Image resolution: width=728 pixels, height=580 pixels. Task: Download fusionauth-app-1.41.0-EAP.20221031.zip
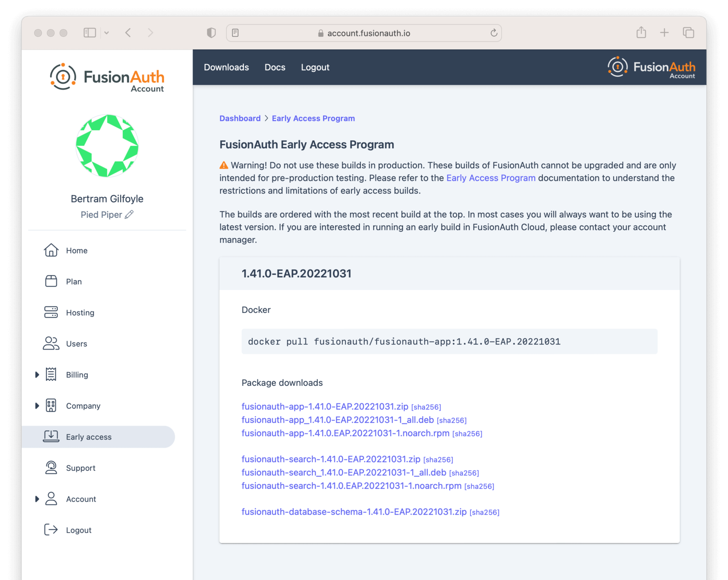(x=325, y=406)
